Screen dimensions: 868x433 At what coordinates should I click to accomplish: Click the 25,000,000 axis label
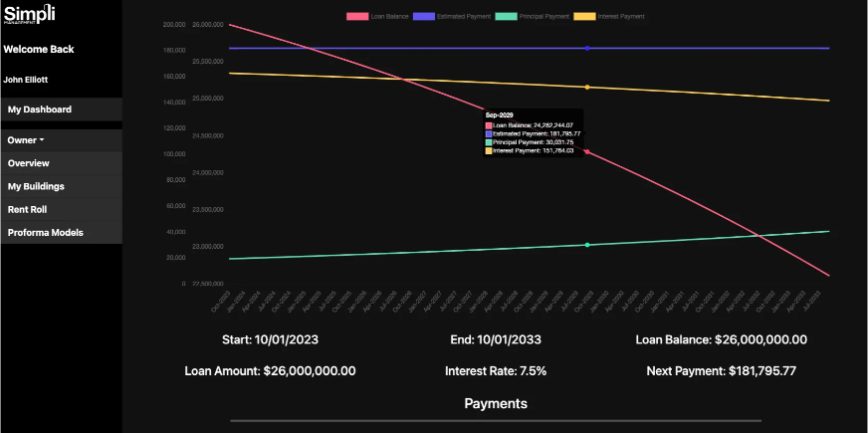(208, 99)
